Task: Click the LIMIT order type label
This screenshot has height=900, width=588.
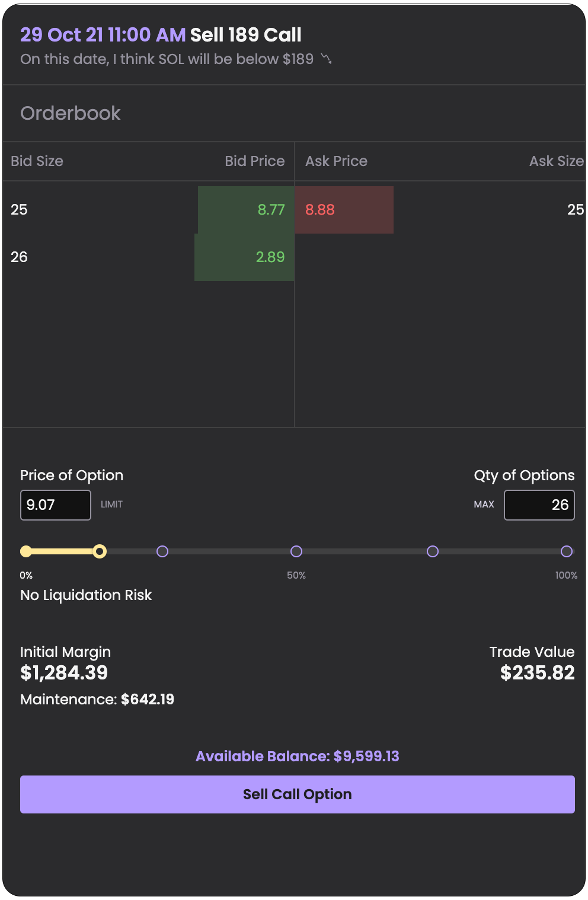Action: tap(111, 505)
